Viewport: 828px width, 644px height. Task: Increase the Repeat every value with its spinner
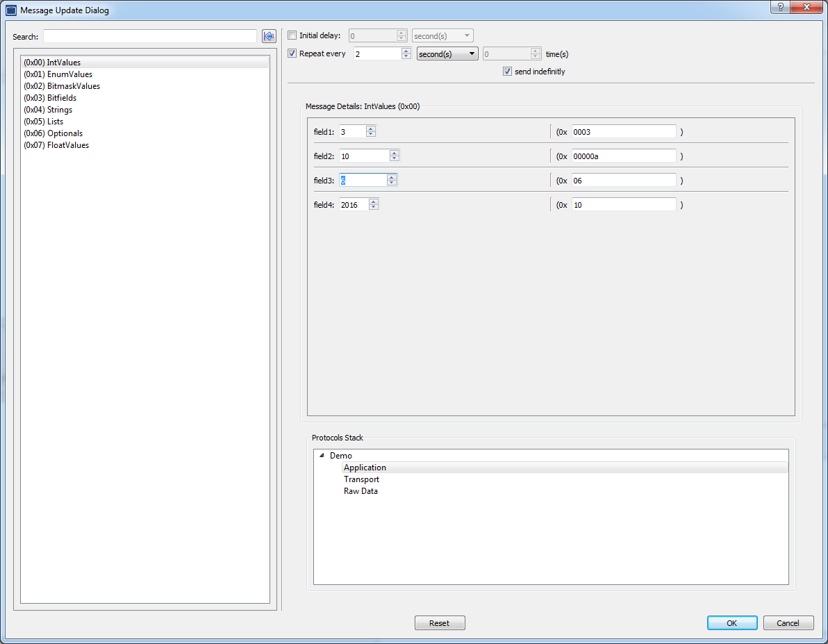point(406,50)
